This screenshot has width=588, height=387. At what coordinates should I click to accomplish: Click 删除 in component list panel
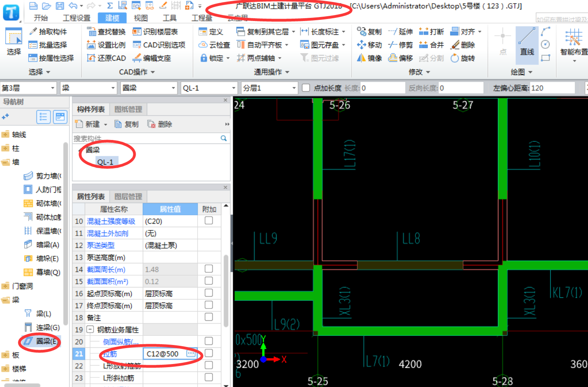coord(160,125)
